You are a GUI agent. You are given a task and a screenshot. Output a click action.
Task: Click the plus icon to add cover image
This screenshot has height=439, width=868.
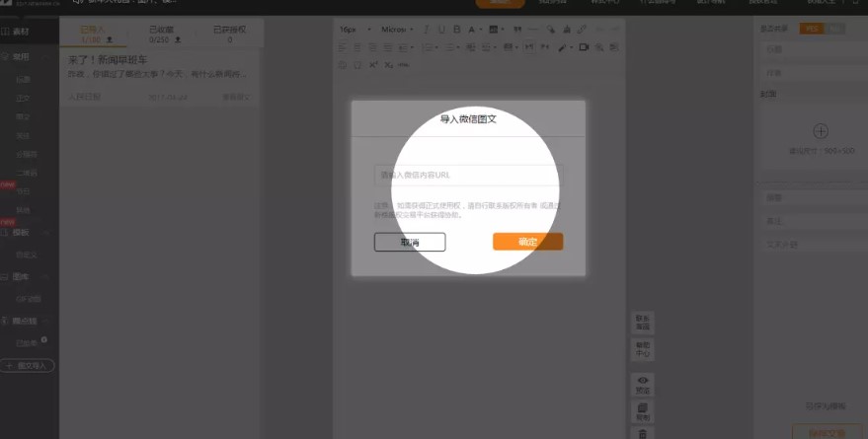point(820,131)
